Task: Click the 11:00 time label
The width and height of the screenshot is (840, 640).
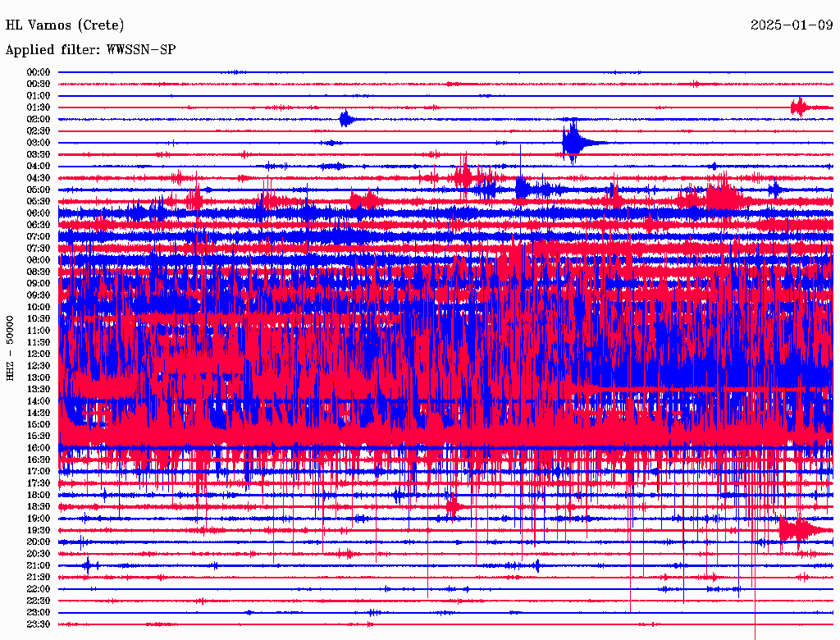Action: 39,331
